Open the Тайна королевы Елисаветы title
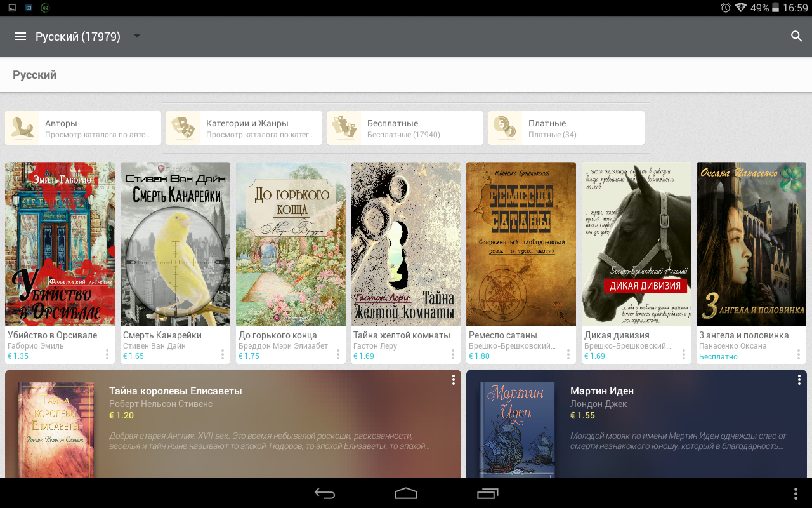Screen dimensions: 812x508 tap(176, 391)
